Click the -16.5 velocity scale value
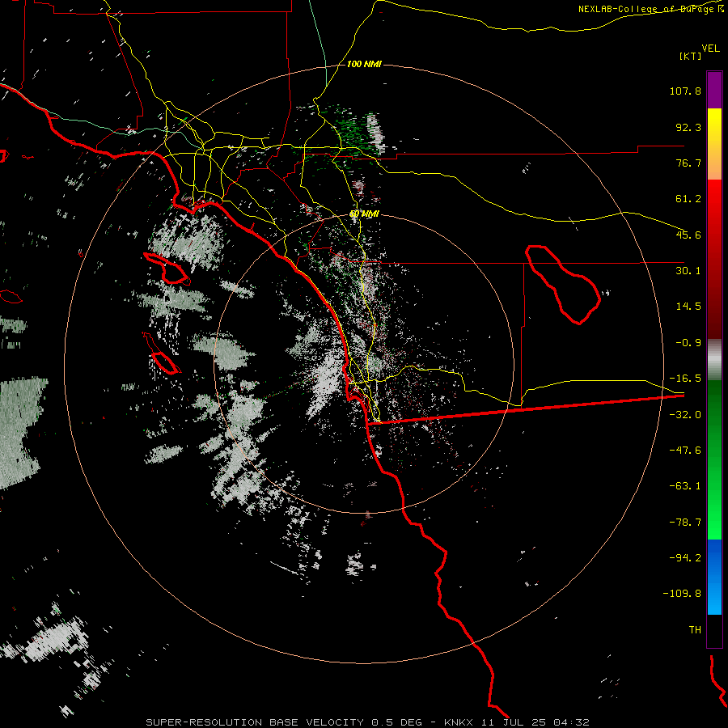Screen dimensions: 728x728 685,379
